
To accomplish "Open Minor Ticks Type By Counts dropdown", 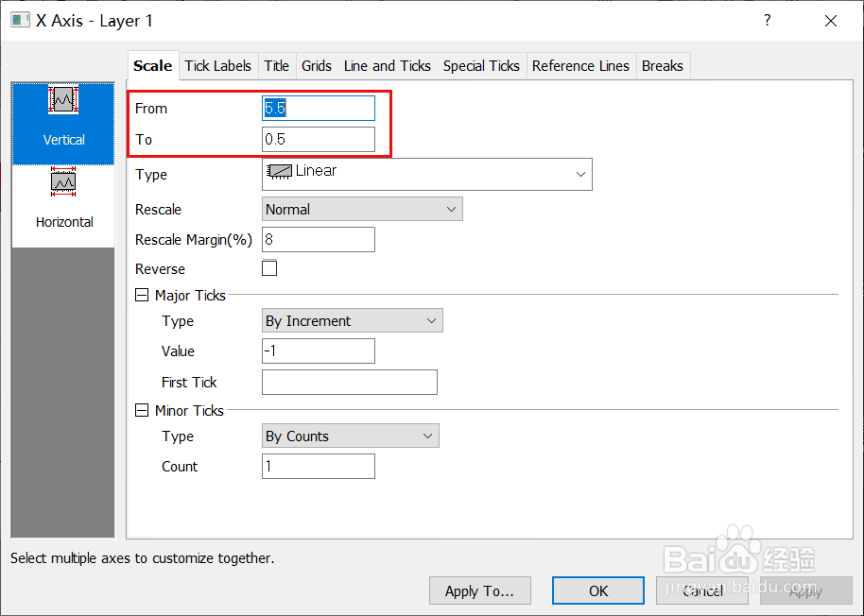I will click(x=350, y=436).
